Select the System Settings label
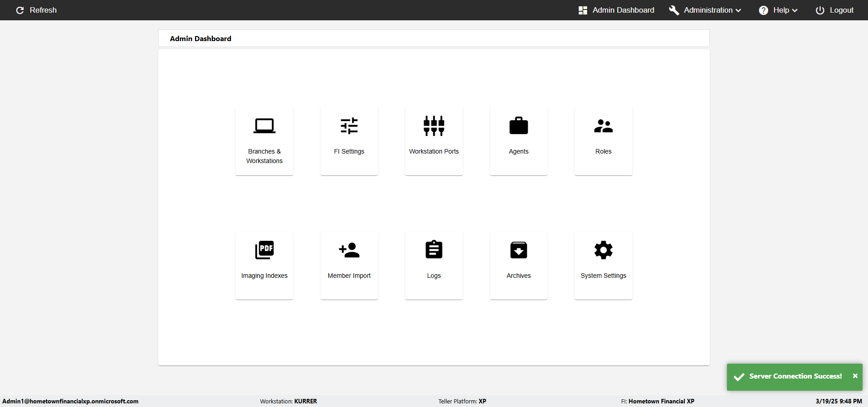The width and height of the screenshot is (868, 407). [604, 276]
